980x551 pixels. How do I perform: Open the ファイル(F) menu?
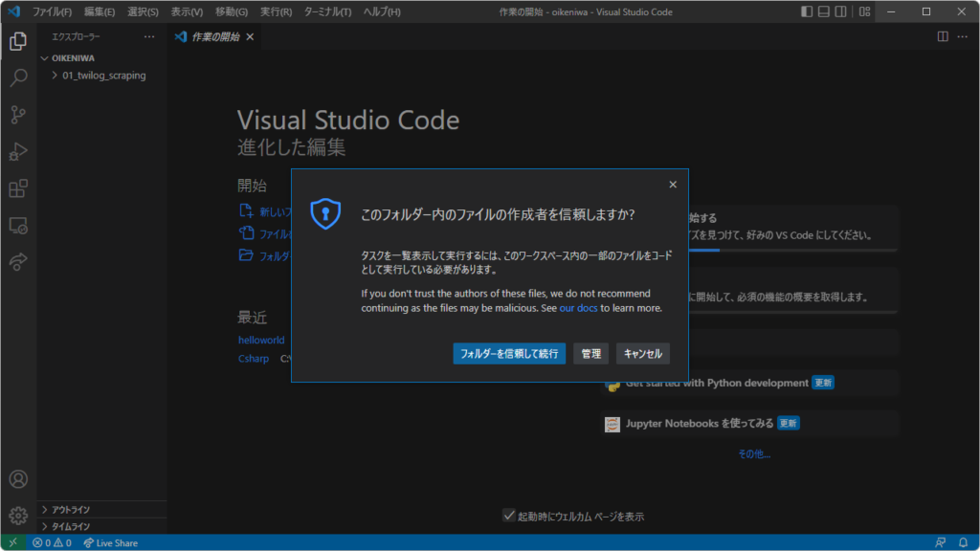pyautogui.click(x=52, y=11)
